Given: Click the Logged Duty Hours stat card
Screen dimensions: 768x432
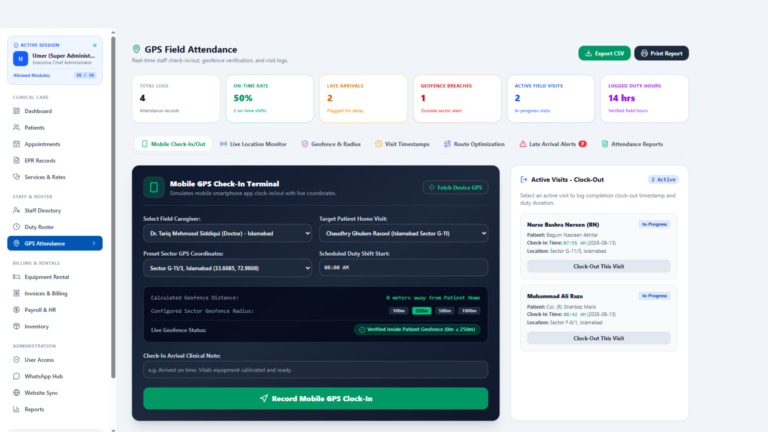Looking at the screenshot, I should (645, 98).
